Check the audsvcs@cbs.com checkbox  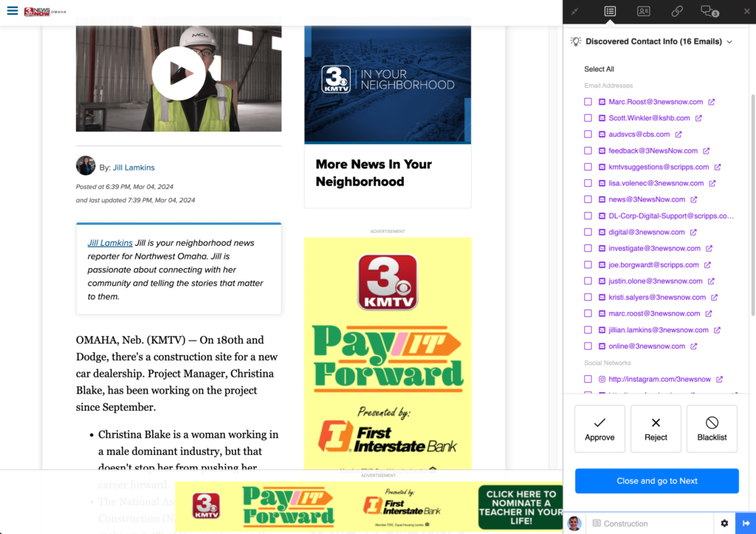click(x=588, y=134)
